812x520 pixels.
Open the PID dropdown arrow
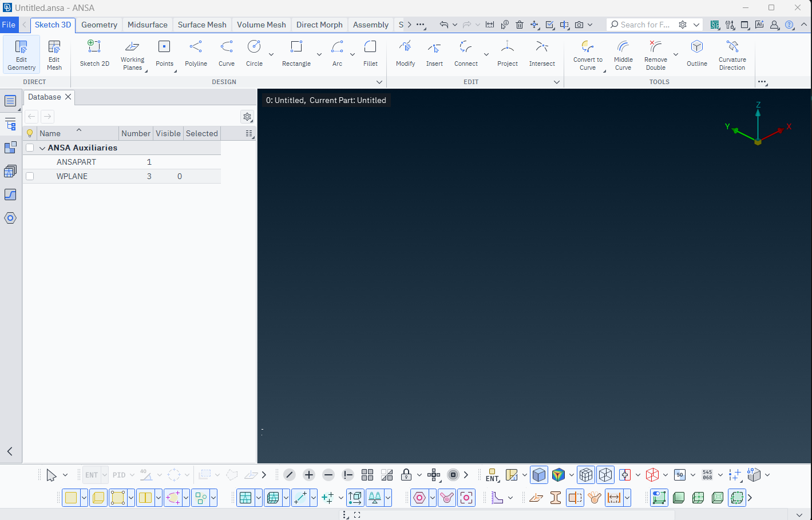point(132,475)
